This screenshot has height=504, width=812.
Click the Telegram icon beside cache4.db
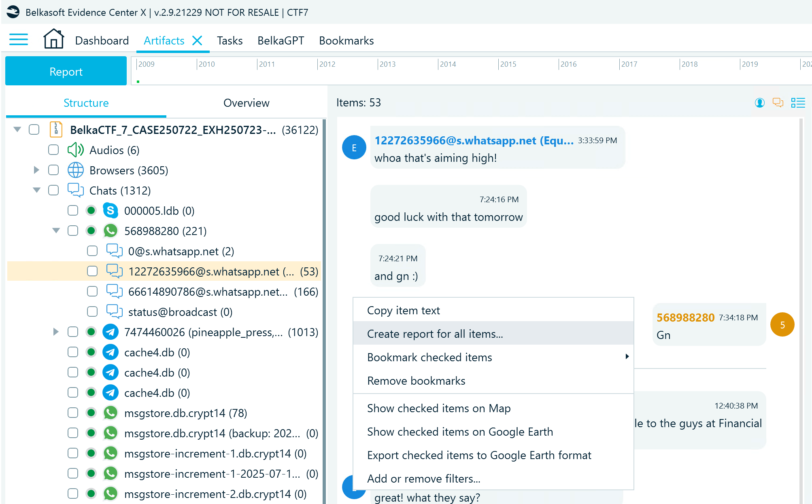[110, 352]
